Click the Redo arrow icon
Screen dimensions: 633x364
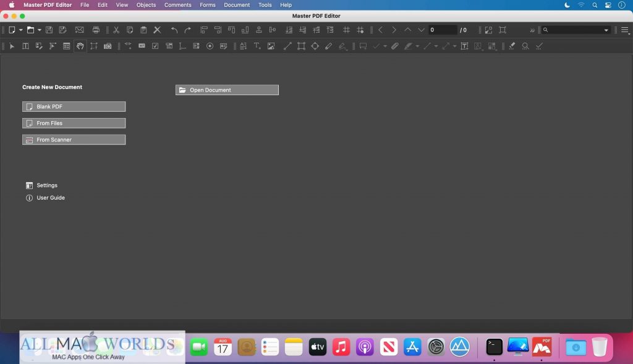click(188, 30)
